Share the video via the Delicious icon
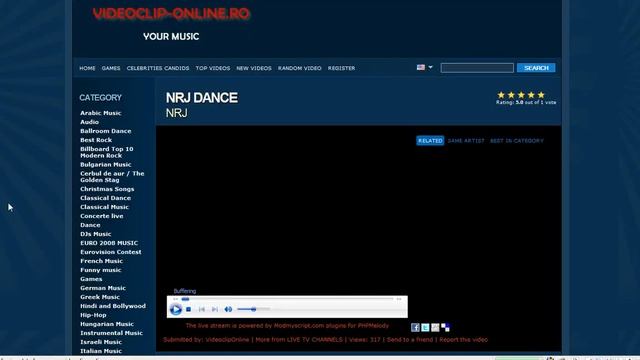The height and width of the screenshot is (360, 640). point(445,327)
